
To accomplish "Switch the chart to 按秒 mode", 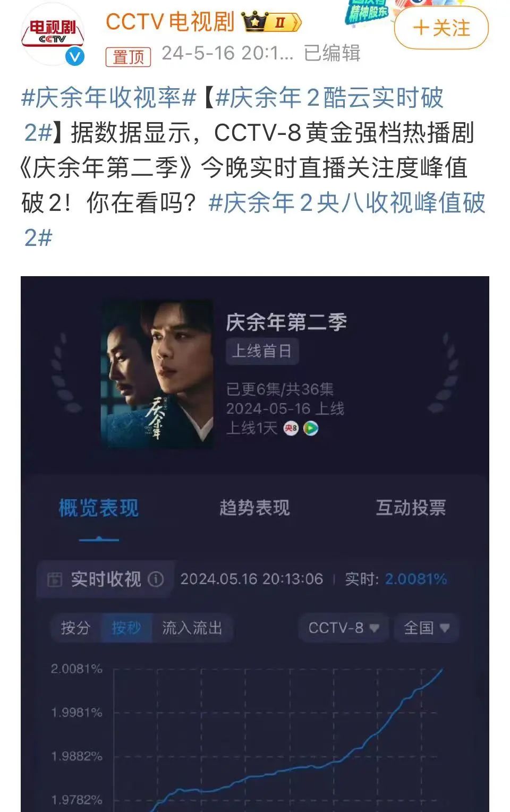I will (x=126, y=628).
